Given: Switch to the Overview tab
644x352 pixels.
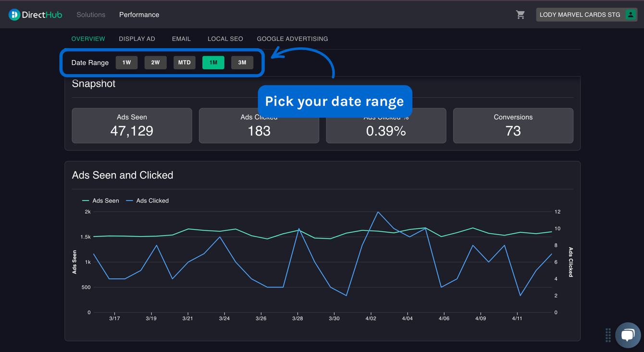Looking at the screenshot, I should pyautogui.click(x=88, y=39).
